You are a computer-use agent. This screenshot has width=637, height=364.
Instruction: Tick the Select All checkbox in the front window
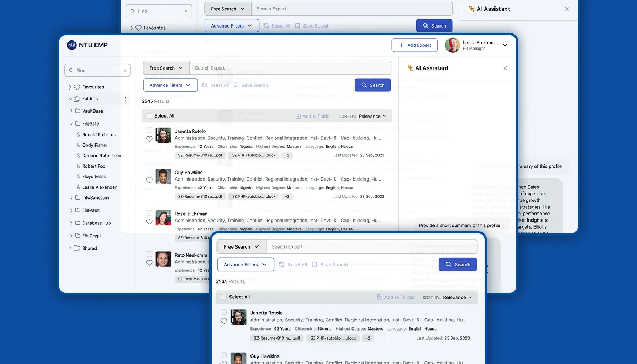pos(223,297)
